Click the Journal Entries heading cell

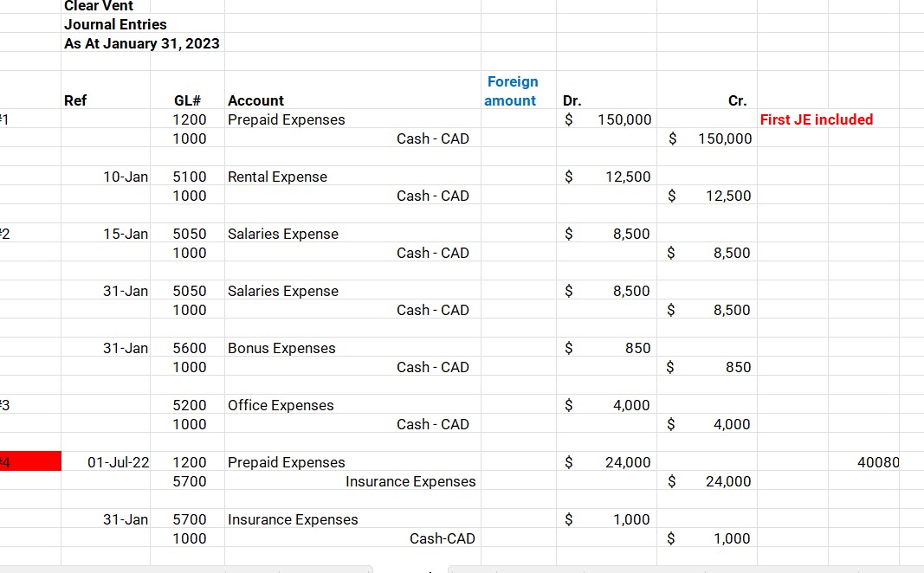(115, 24)
